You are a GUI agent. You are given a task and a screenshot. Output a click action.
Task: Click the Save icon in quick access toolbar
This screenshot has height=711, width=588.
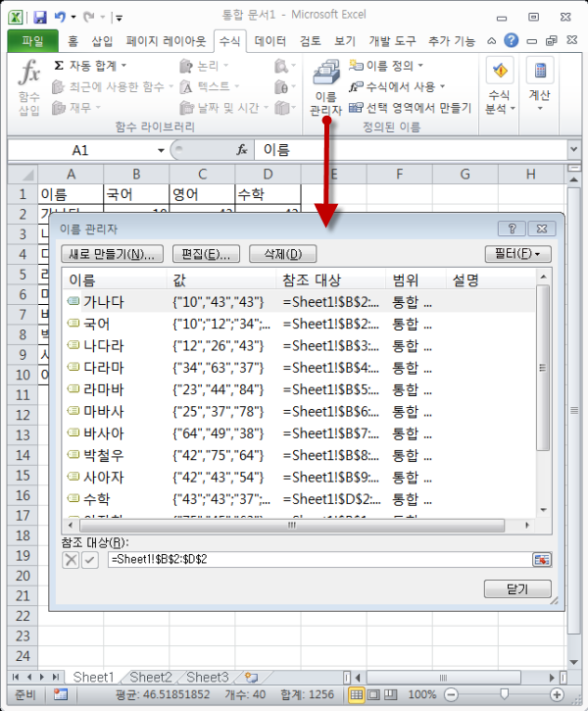[40, 18]
